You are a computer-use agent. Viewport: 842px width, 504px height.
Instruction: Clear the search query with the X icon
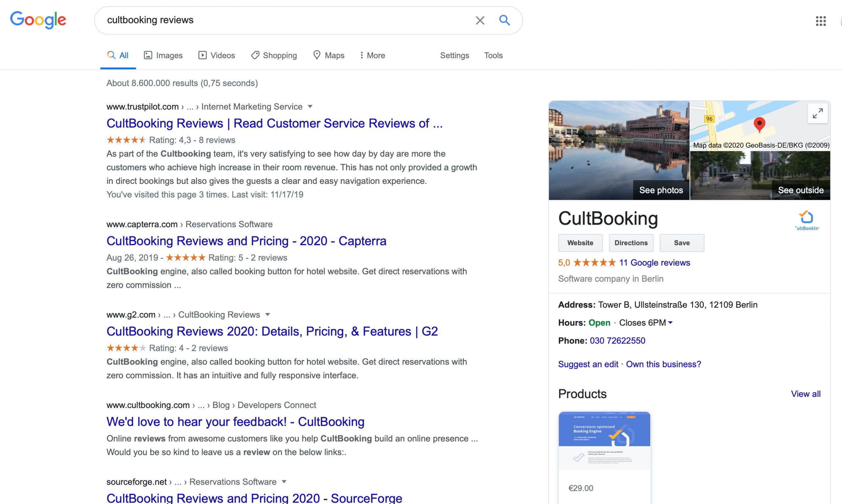click(x=480, y=20)
